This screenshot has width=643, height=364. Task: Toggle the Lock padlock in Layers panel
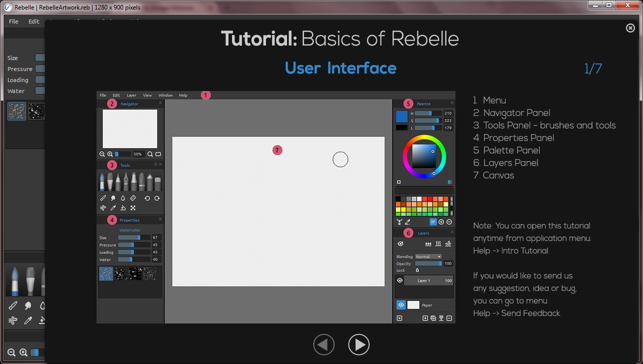click(x=417, y=270)
